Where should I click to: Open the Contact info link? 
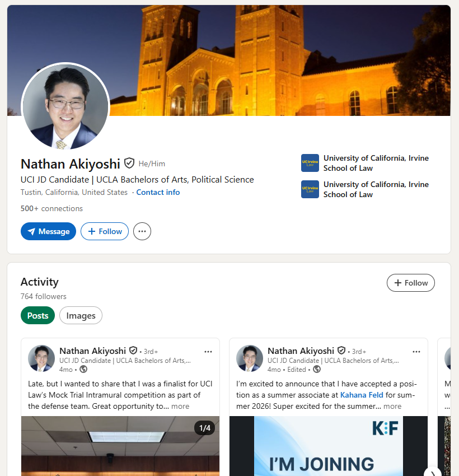[x=158, y=192]
